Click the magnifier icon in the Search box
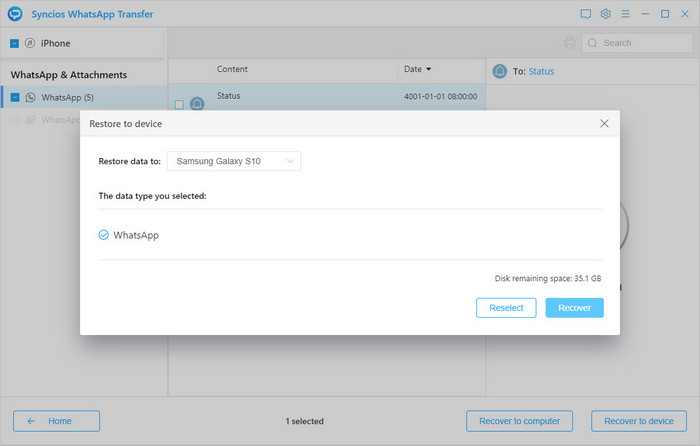Viewport: 700px width, 446px height. [x=592, y=43]
